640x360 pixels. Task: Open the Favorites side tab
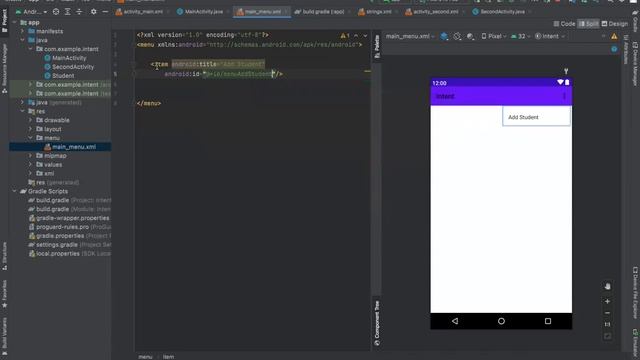[x=4, y=294]
